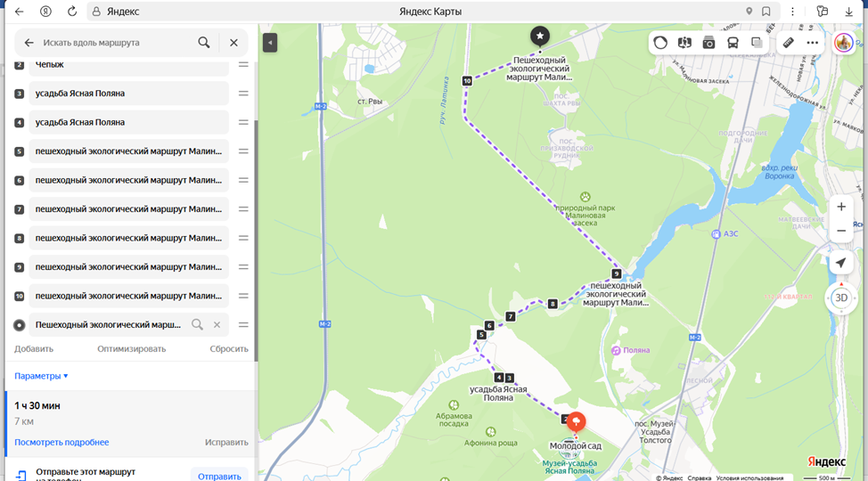868x481 pixels.
Task: Expand the Параметры route options dropdown
Action: tap(41, 376)
